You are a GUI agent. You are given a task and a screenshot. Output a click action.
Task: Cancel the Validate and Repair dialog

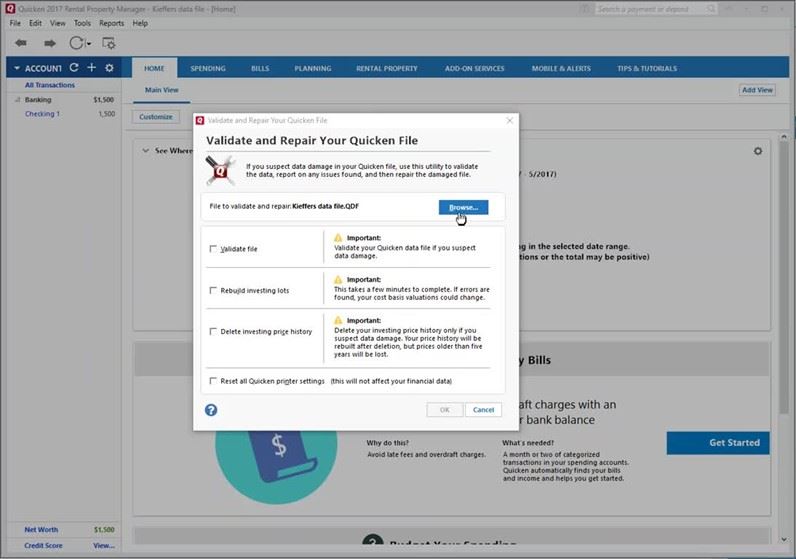point(483,410)
